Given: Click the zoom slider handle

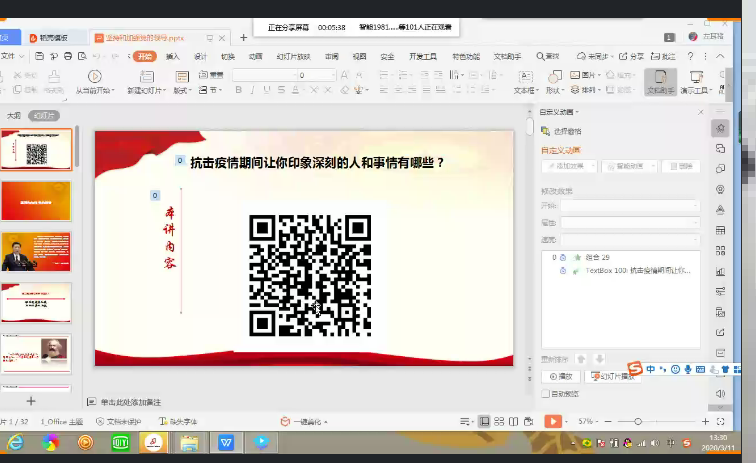Looking at the screenshot, I should (x=638, y=422).
